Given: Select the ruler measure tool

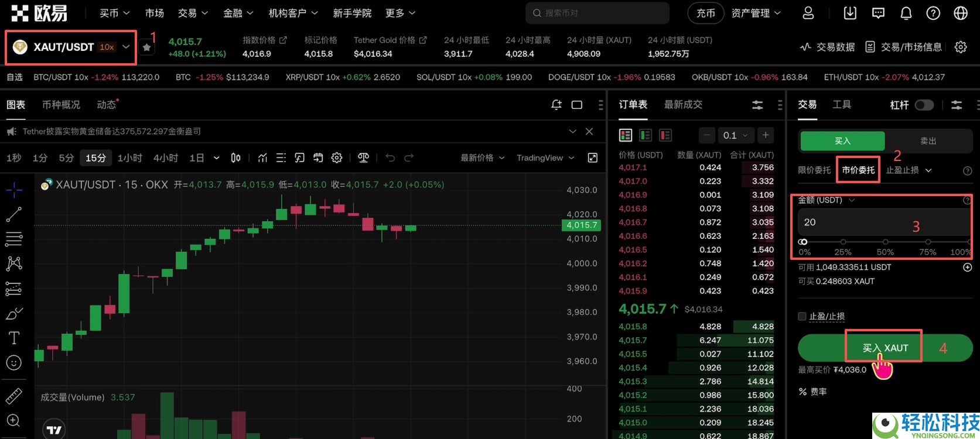Looking at the screenshot, I should click(x=14, y=396).
